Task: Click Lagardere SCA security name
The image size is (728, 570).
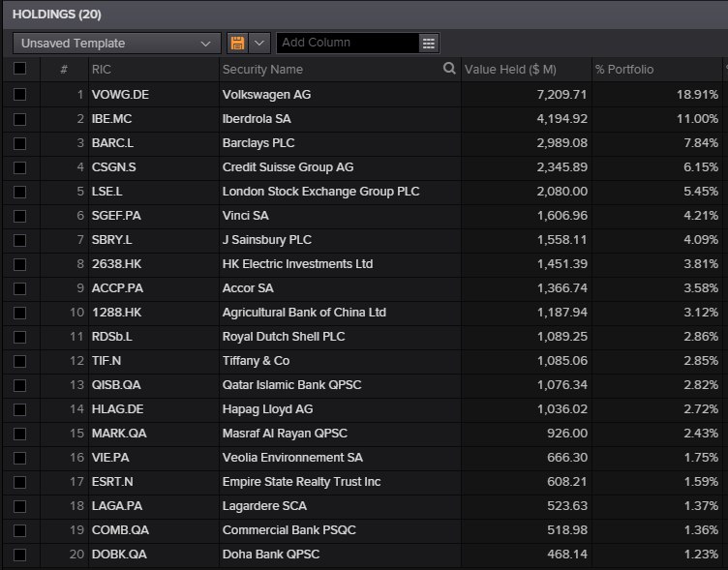Action: pyautogui.click(x=264, y=505)
